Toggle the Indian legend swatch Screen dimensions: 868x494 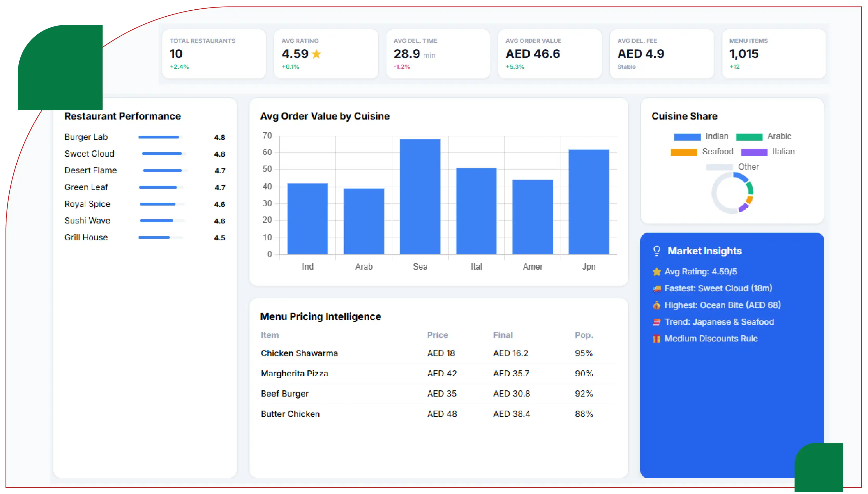(687, 136)
